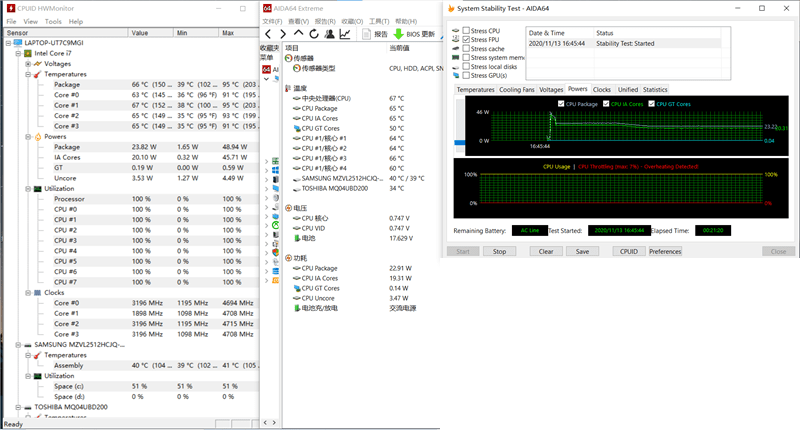Open the Preferences button
The height and width of the screenshot is (430, 800).
[665, 251]
